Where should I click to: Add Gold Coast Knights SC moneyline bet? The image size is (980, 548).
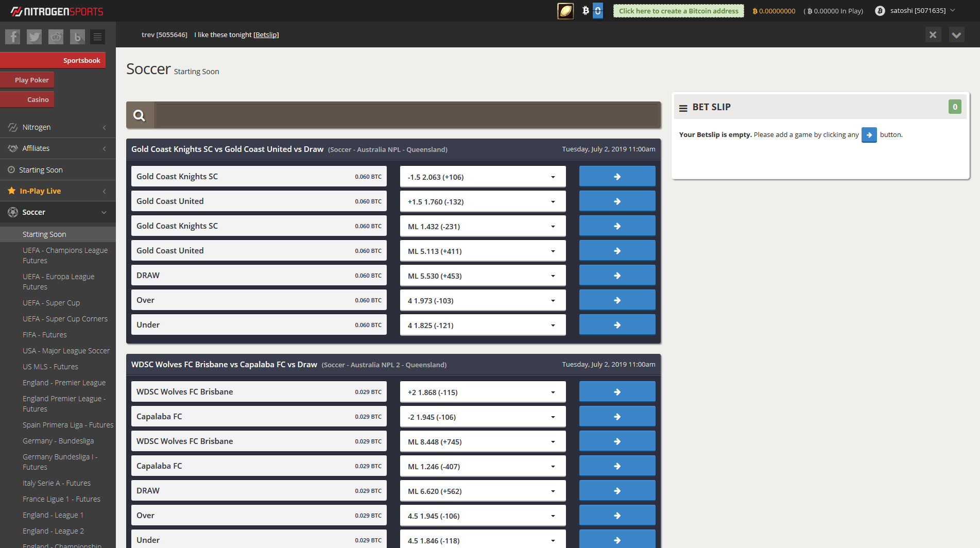[x=617, y=226]
